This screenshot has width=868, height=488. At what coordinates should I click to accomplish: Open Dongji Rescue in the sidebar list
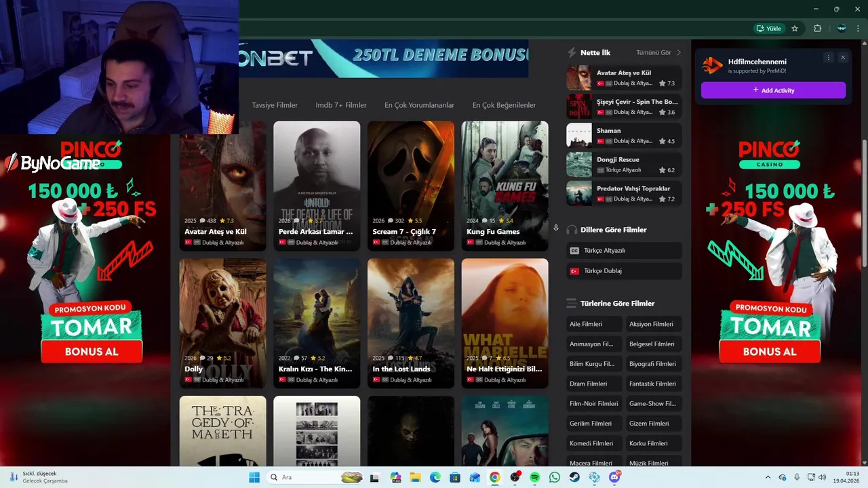coord(624,165)
